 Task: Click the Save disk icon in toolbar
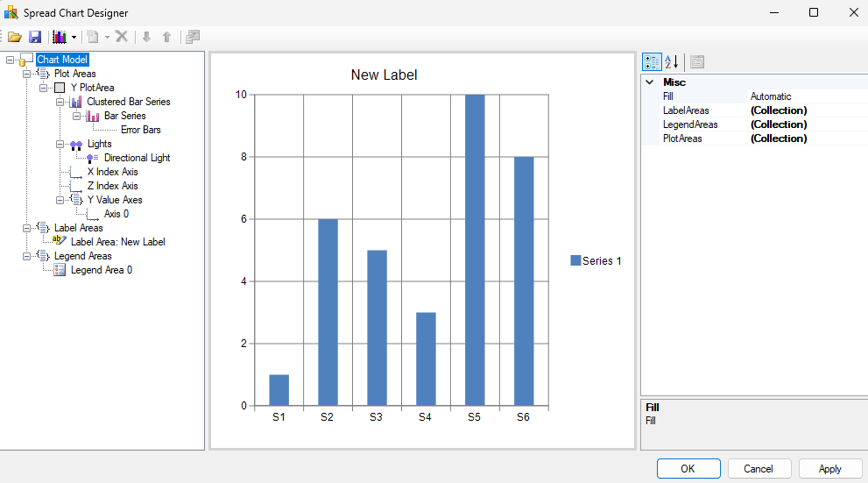[x=35, y=37]
